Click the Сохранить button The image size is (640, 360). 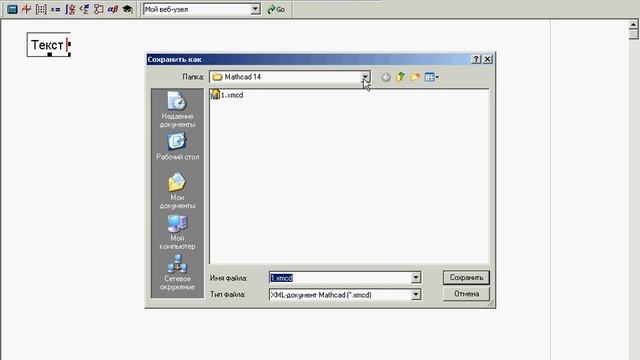click(x=466, y=278)
